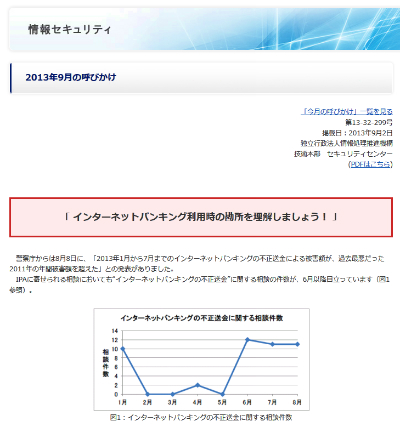Click the paragraph beginning with 警察庁からは8月8日に
Viewport: 400px width, 427px height.
(197, 263)
